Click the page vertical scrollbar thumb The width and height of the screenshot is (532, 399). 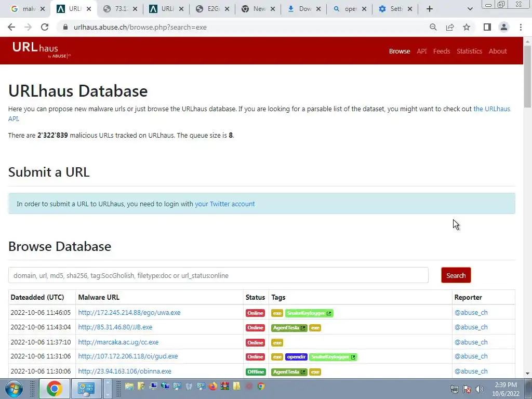click(528, 76)
